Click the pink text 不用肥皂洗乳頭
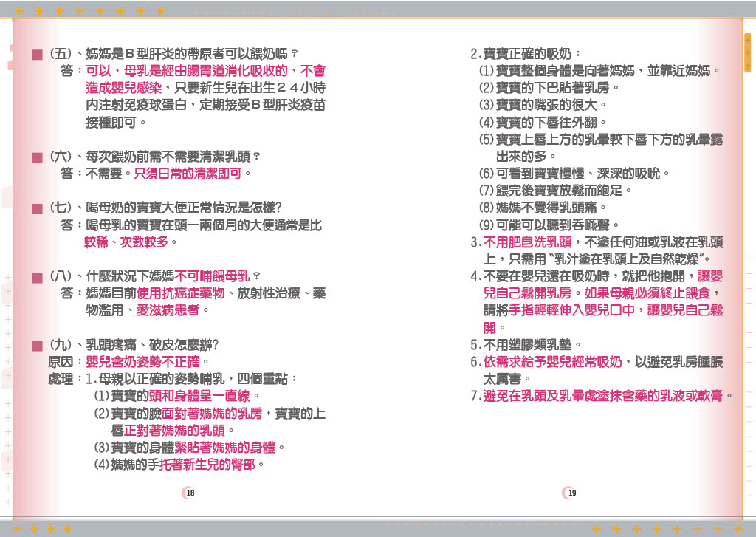Viewport: 756px width, 537px height. click(x=526, y=242)
